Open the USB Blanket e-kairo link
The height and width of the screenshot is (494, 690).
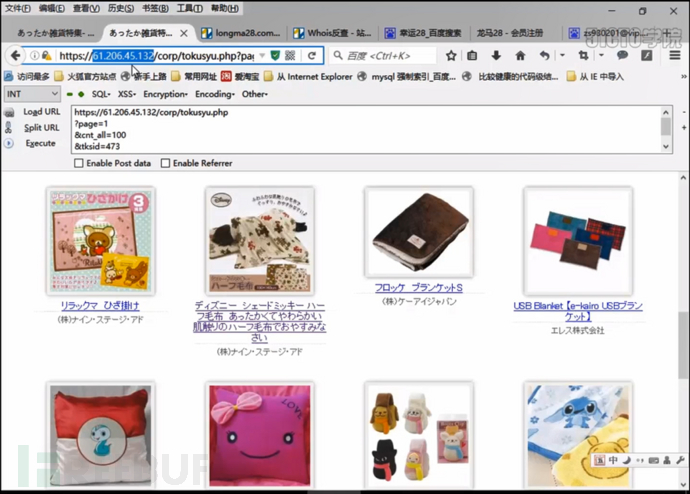coord(578,311)
